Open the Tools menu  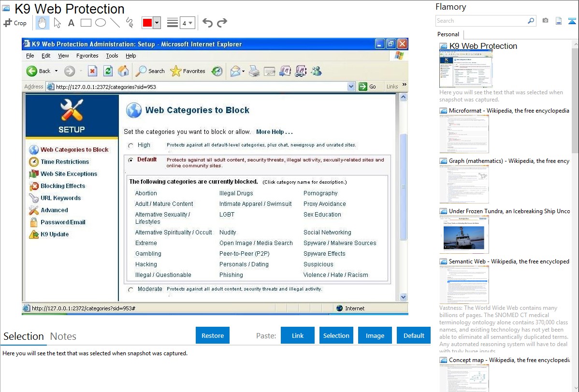coord(112,56)
